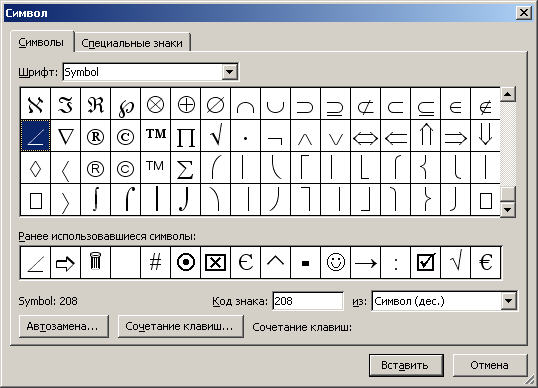Viewport: 538px width, 388px height.
Task: Choose the element-of symbol in grid
Action: click(455, 104)
